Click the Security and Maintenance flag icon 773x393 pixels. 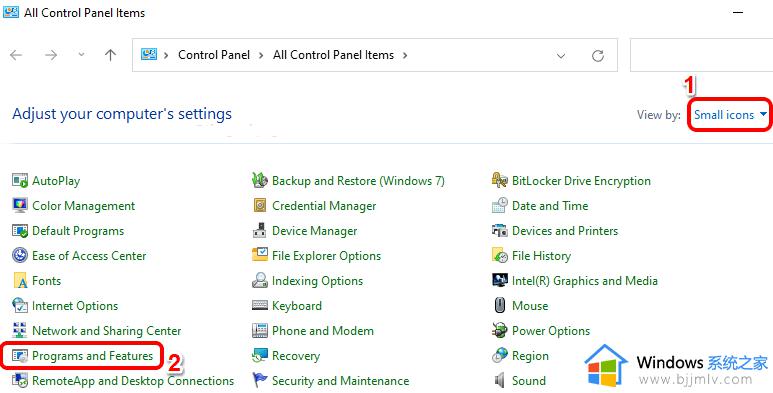coord(260,381)
